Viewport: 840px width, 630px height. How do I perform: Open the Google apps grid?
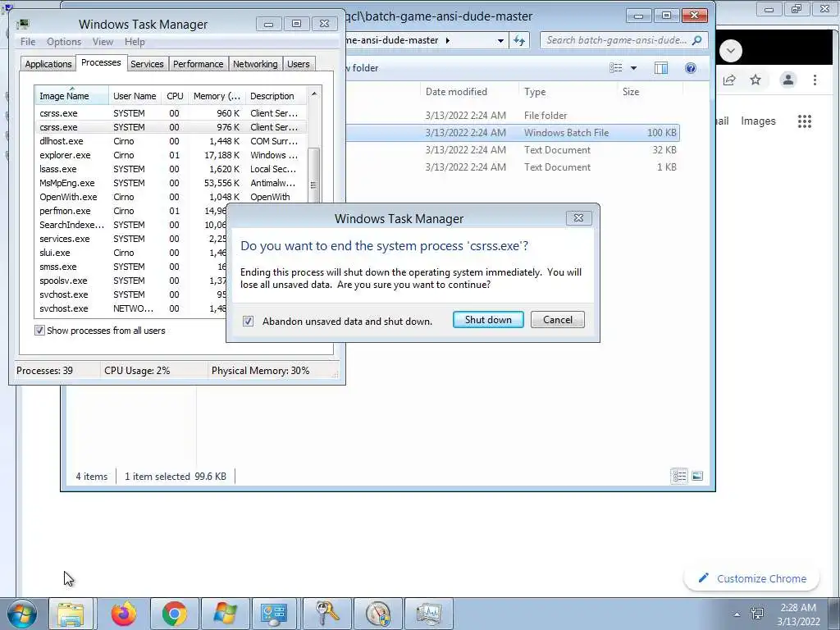804,121
